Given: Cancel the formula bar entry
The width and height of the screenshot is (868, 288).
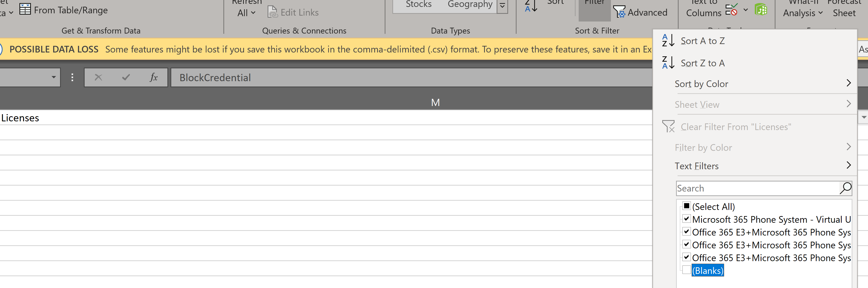Looking at the screenshot, I should [x=98, y=77].
